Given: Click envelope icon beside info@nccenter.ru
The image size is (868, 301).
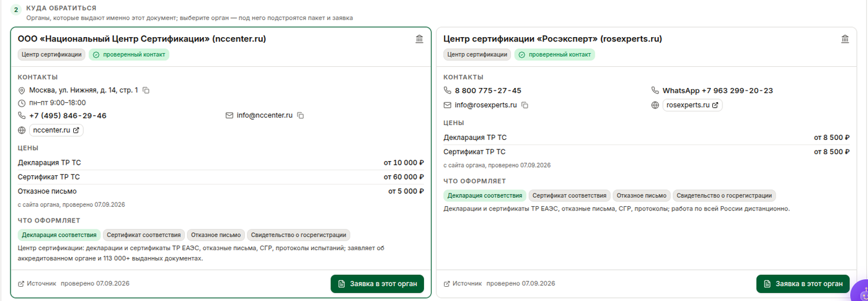Looking at the screenshot, I should point(229,115).
